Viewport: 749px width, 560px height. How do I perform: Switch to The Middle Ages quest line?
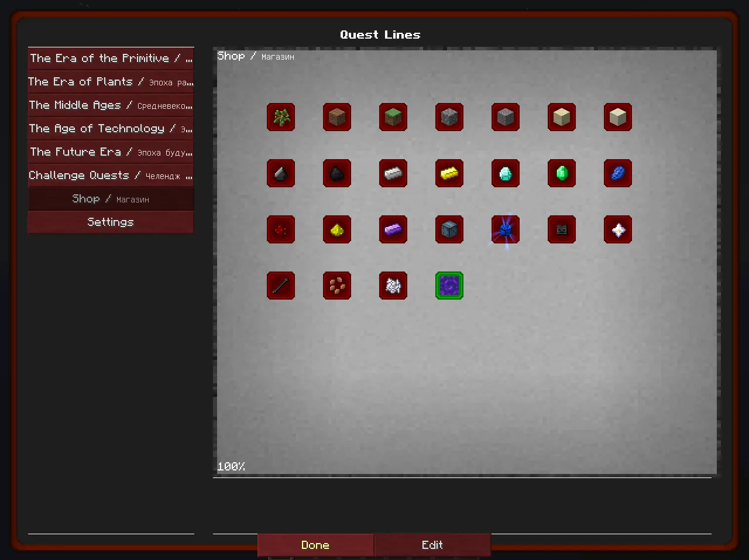point(111,105)
